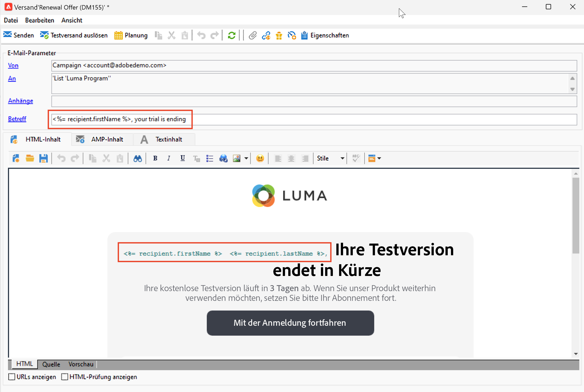
Task: Click the binoculars search icon
Action: tap(138, 158)
